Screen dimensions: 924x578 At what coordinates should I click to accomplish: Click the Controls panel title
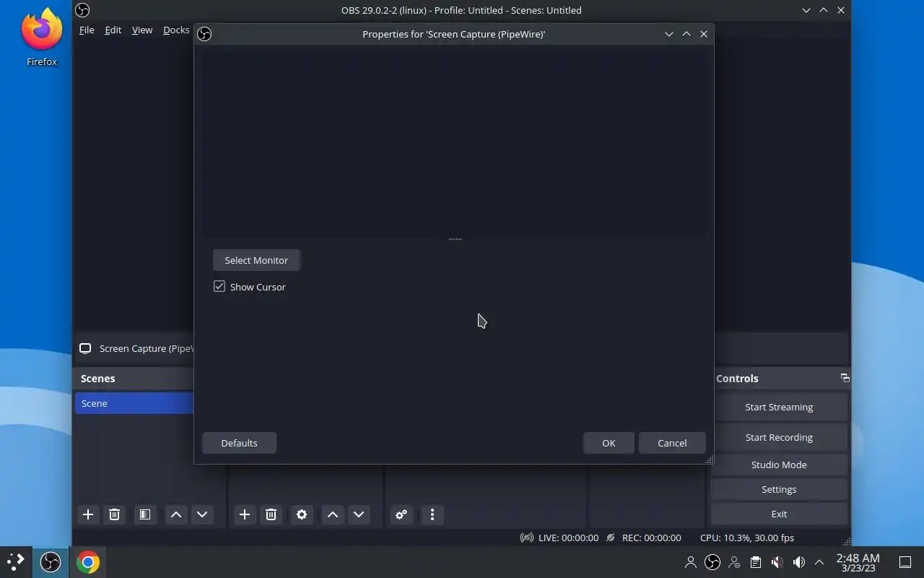[737, 379]
